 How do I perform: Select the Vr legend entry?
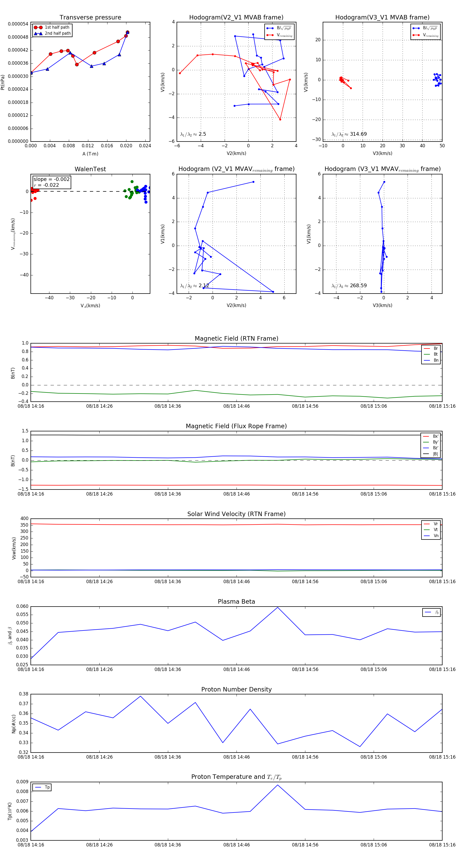pyautogui.click(x=431, y=524)
